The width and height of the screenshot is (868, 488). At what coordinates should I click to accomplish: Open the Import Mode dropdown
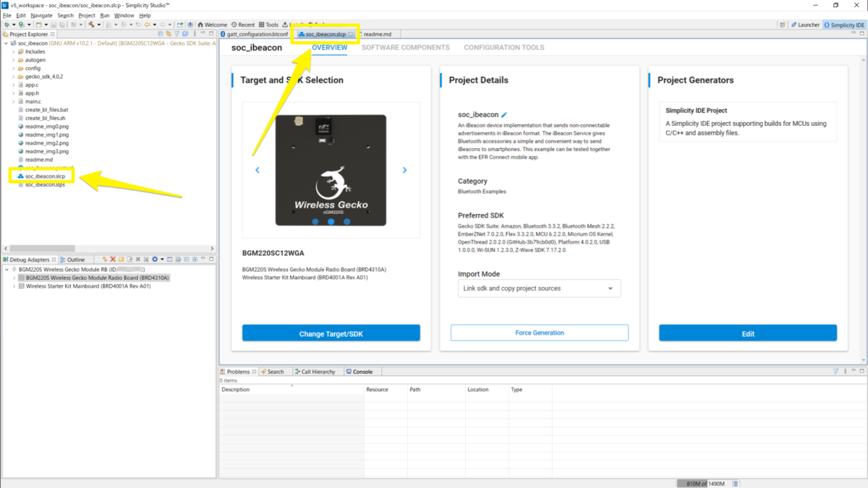click(540, 288)
